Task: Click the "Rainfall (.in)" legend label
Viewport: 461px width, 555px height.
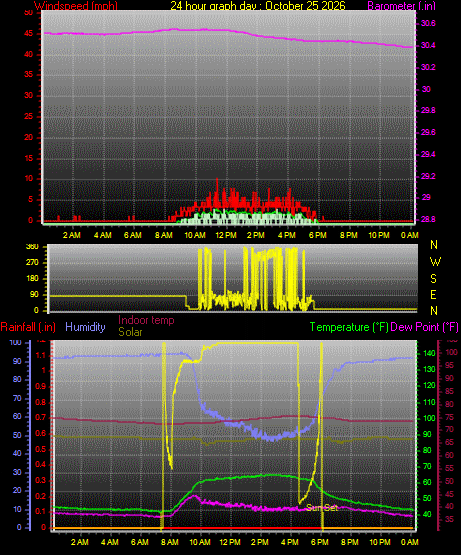Action: [x=28, y=327]
